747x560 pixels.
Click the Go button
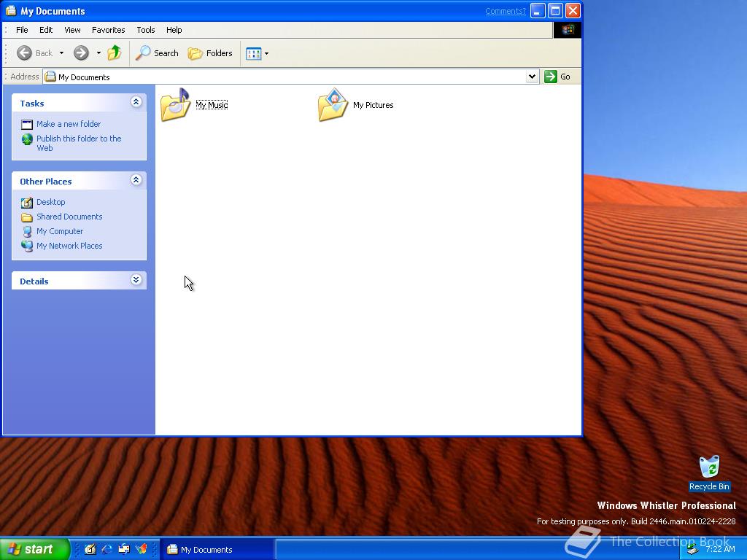(x=557, y=77)
